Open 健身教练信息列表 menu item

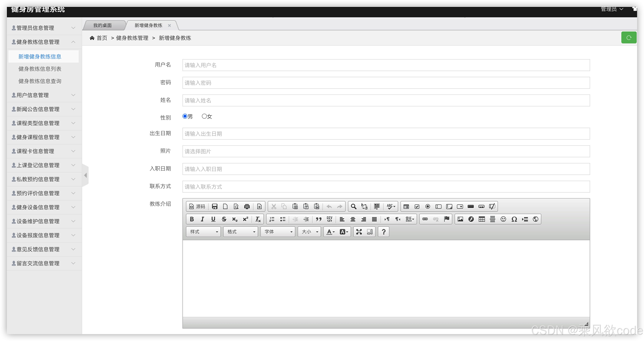[40, 69]
